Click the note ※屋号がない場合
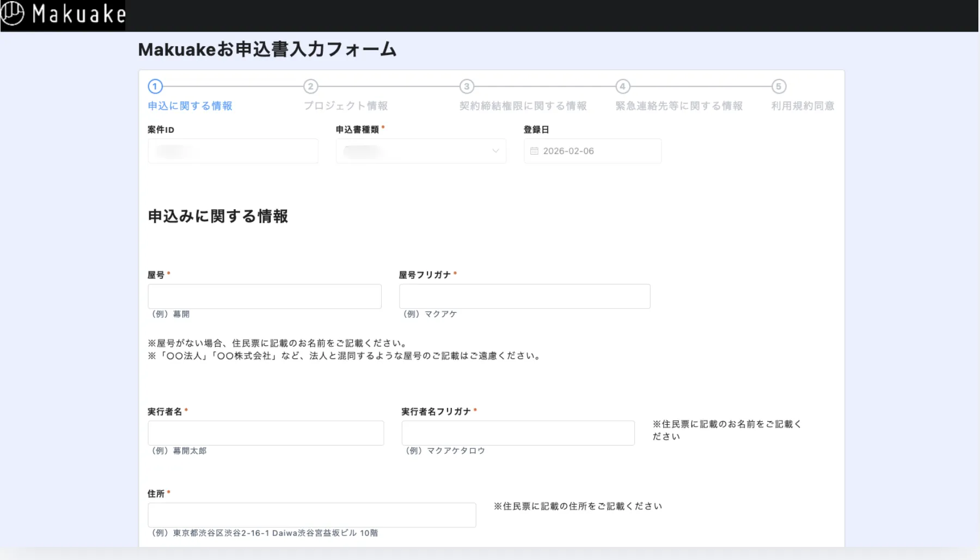The height and width of the screenshot is (560, 980). 278,343
